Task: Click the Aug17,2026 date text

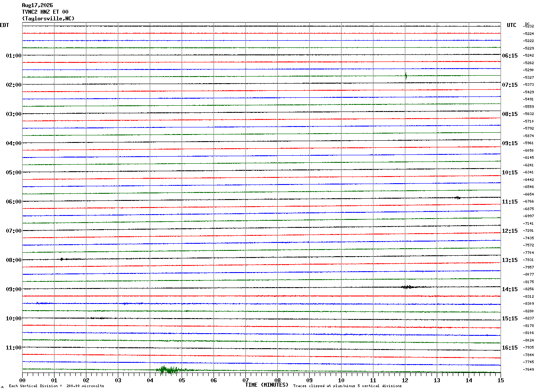Action: click(x=37, y=5)
